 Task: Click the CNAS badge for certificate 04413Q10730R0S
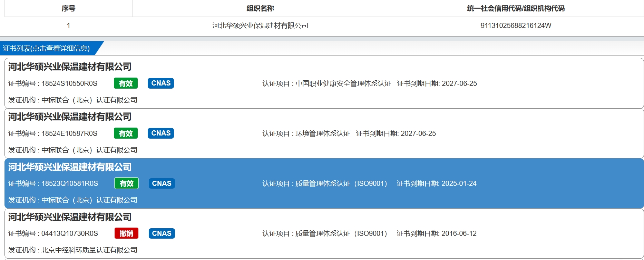[x=162, y=233]
